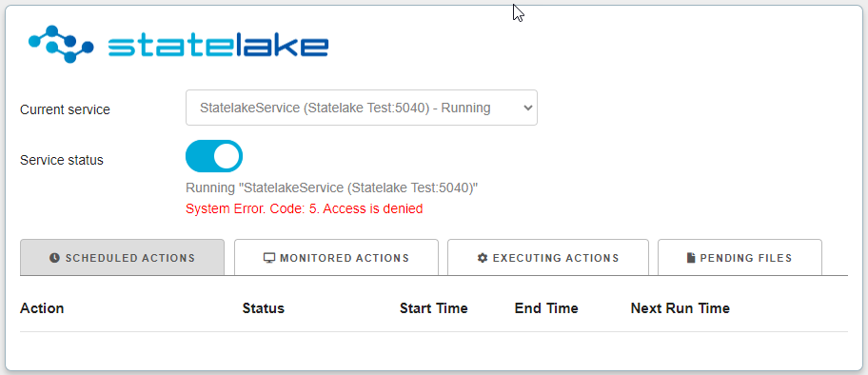Open the Current service dropdown
The width and height of the screenshot is (868, 375).
362,108
